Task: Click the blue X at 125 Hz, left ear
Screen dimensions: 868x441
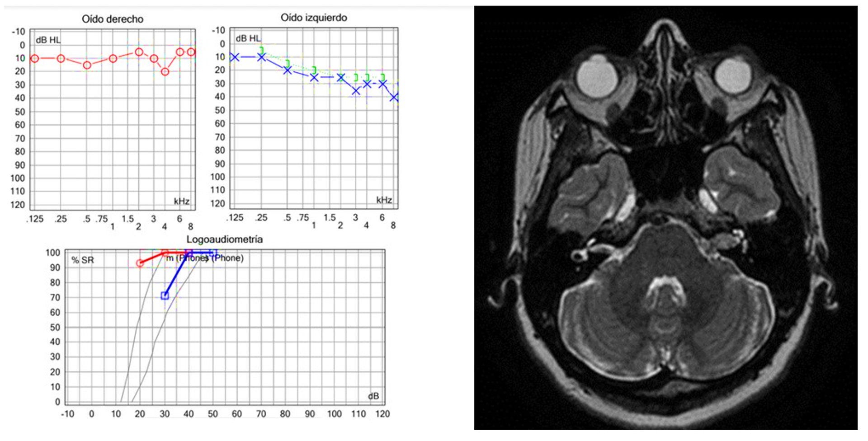Action: point(234,57)
